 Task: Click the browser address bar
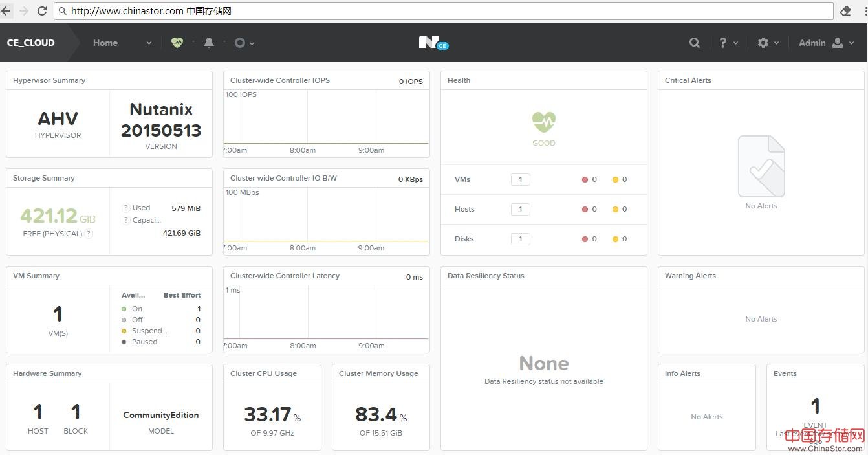click(446, 11)
